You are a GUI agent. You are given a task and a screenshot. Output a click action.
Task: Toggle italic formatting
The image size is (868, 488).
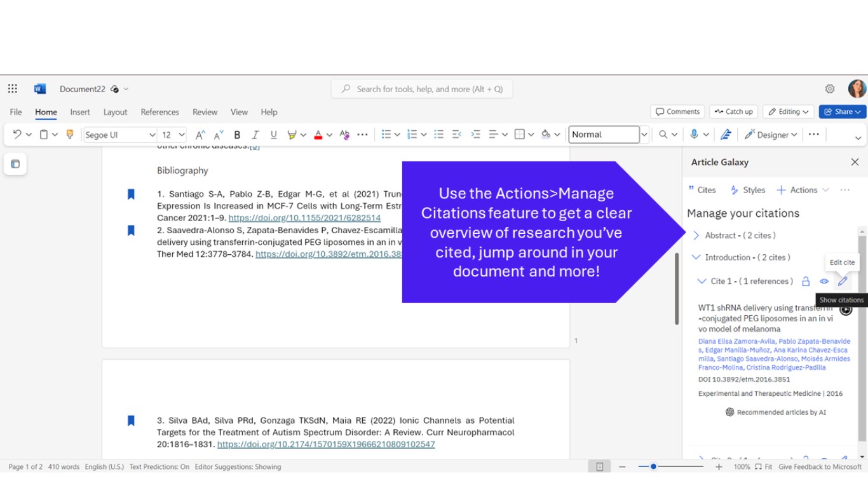(255, 135)
